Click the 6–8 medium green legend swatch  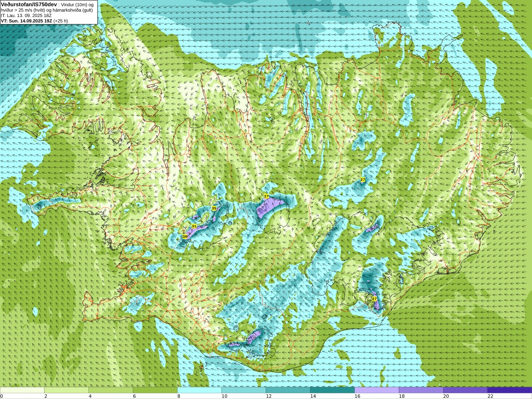click(155, 390)
